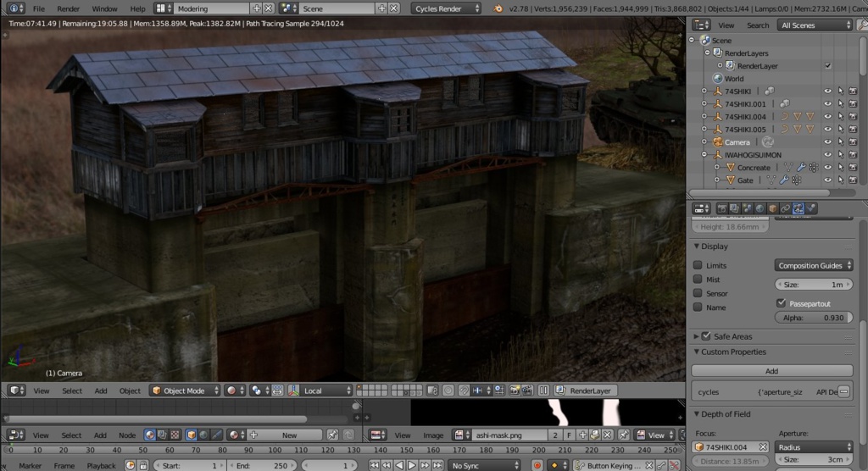This screenshot has width=868, height=471.
Task: Pin the node tree with the pin icon
Action: tap(332, 435)
